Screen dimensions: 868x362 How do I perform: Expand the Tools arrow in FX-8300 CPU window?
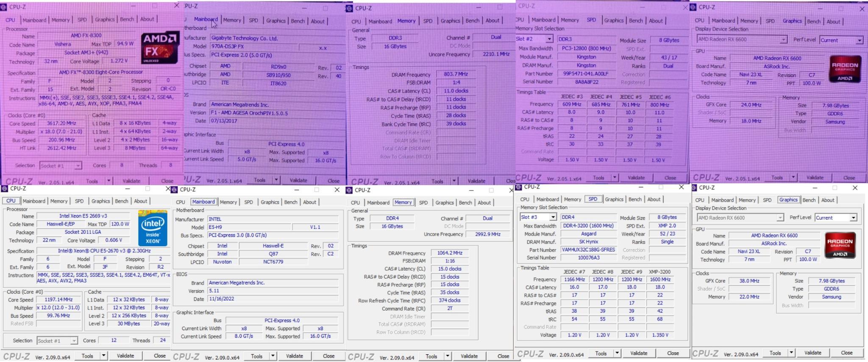pos(108,181)
